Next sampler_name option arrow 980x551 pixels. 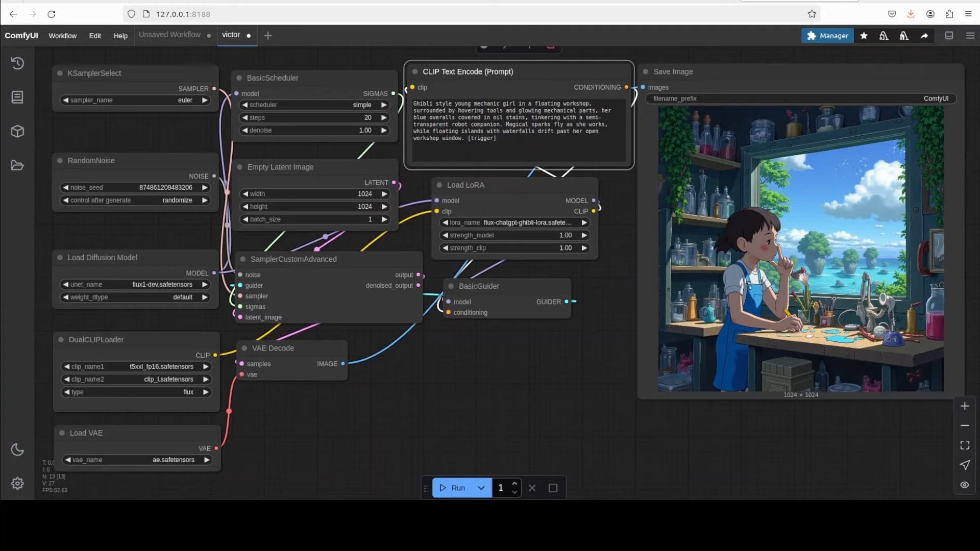205,100
